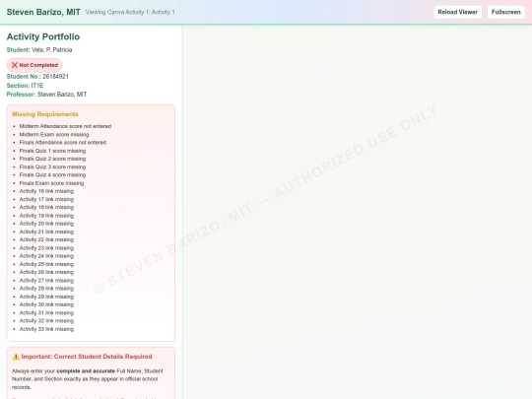Viewport: 532px width, 399px height.
Task: Click the red X Not Completed icon
Action: pos(15,65)
